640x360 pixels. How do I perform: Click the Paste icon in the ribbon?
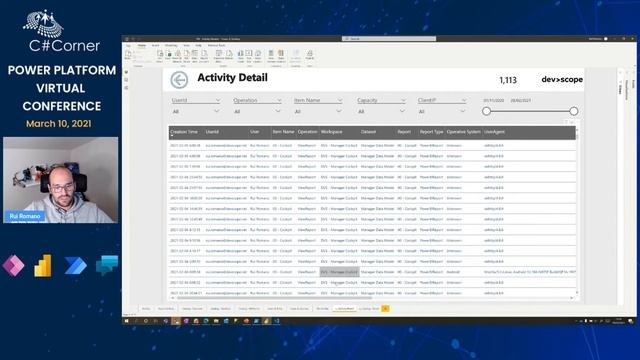pyautogui.click(x=128, y=55)
